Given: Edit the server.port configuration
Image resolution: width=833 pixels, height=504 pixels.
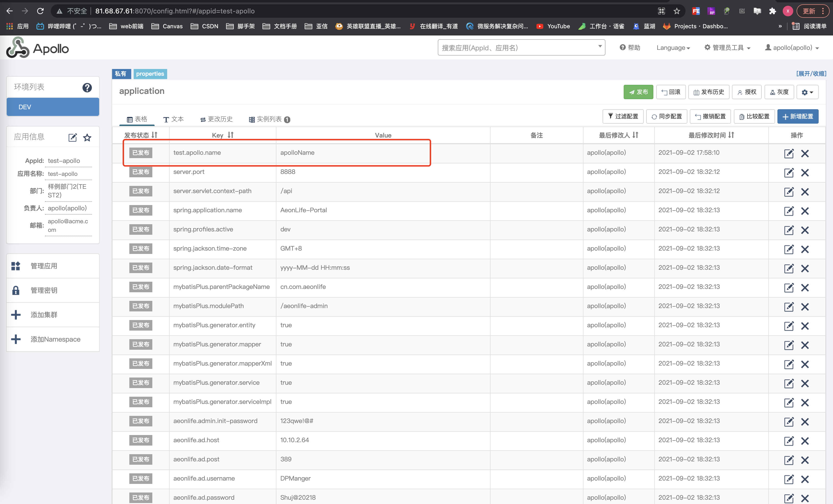Looking at the screenshot, I should point(789,172).
